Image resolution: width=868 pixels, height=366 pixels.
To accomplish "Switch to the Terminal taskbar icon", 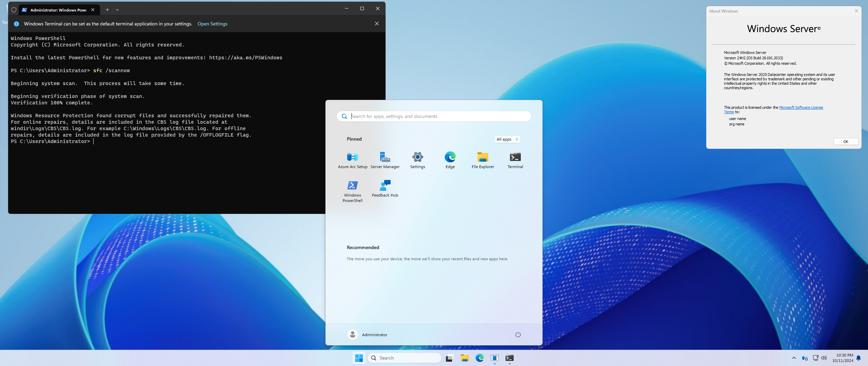I will click(509, 358).
